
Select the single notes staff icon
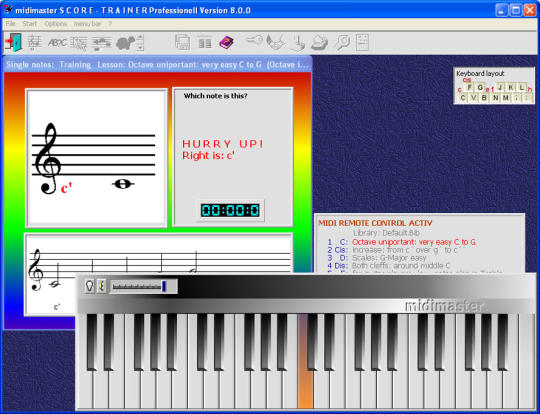[x=34, y=43]
